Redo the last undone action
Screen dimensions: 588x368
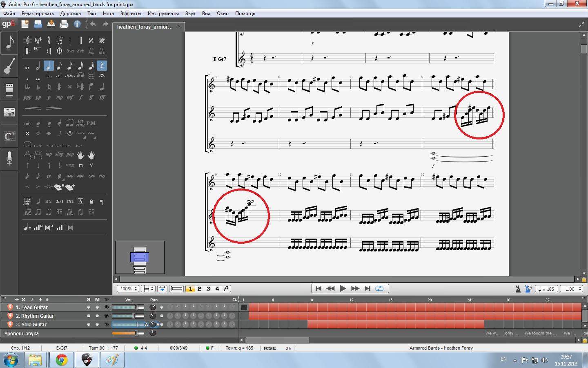coord(105,24)
